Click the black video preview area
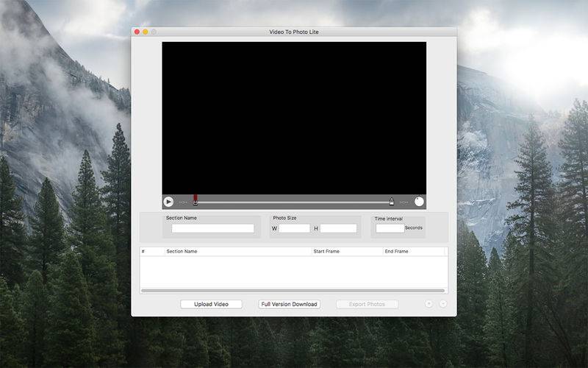This screenshot has width=588, height=368. [294, 118]
